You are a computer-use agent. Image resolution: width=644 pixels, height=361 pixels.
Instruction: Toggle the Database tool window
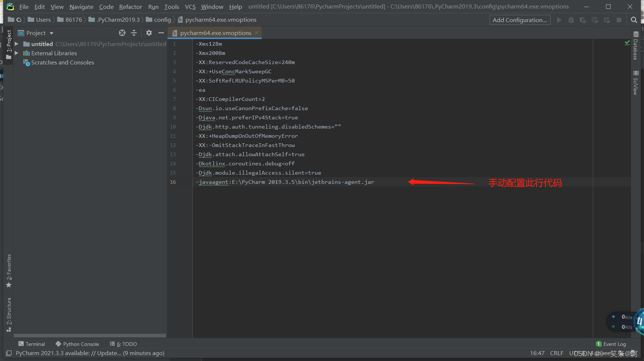(x=636, y=46)
